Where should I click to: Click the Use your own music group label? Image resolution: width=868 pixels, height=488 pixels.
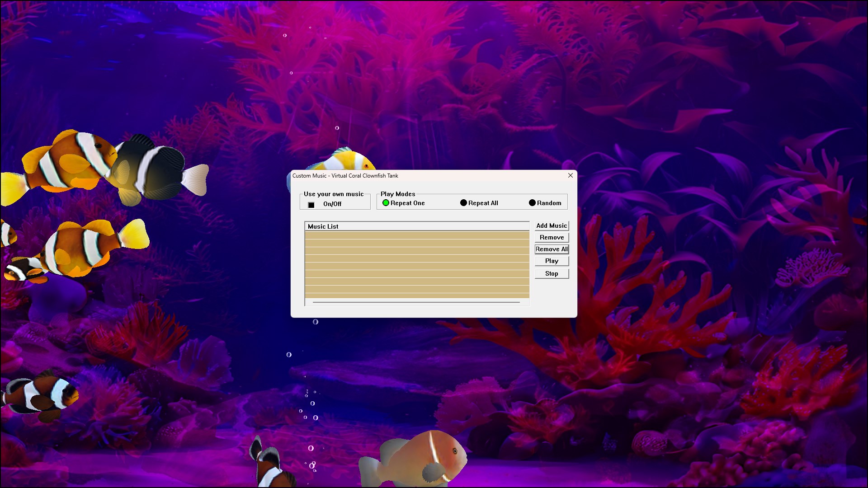point(334,194)
